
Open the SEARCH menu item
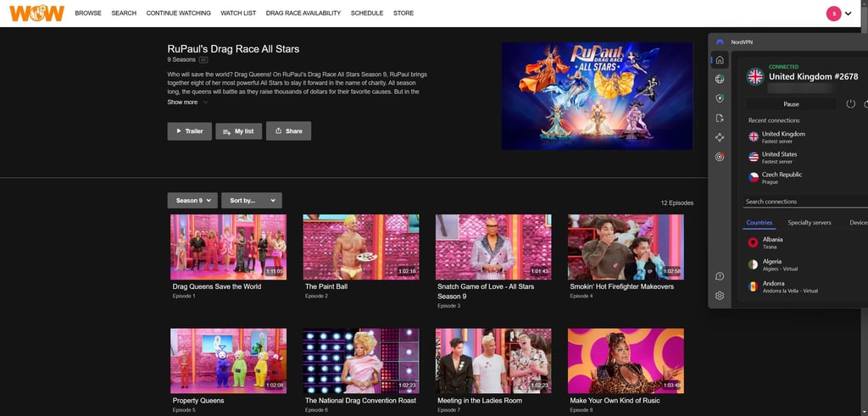pos(124,14)
